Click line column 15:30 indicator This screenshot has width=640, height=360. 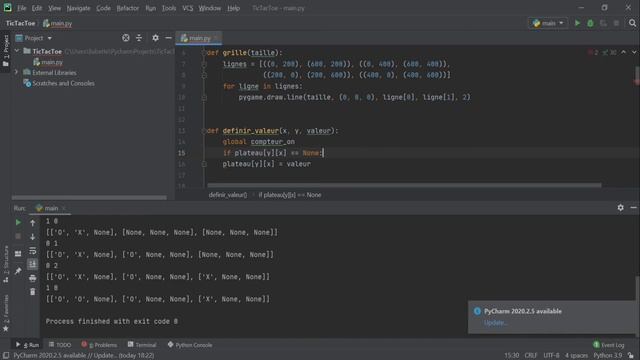coord(511,356)
